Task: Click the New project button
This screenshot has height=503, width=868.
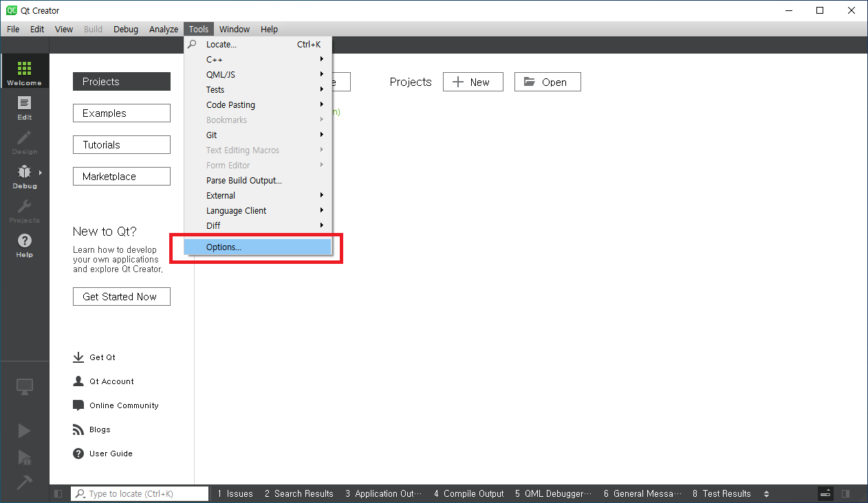Action: [x=473, y=82]
